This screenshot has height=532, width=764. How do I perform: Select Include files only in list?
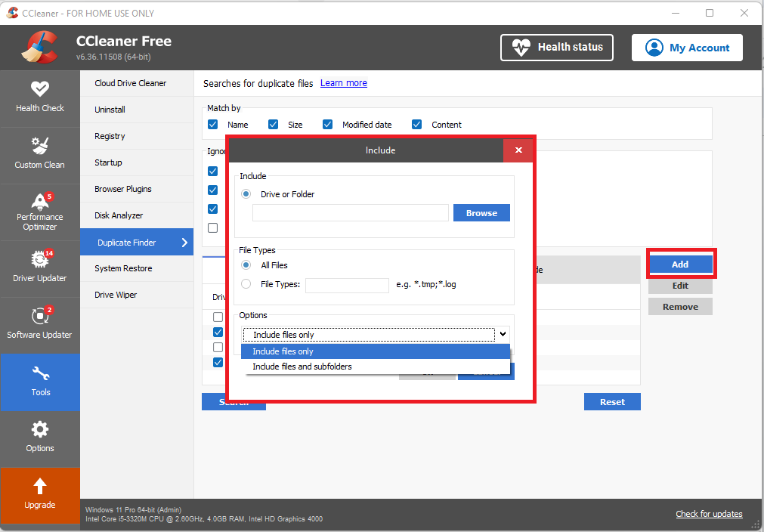tap(283, 351)
